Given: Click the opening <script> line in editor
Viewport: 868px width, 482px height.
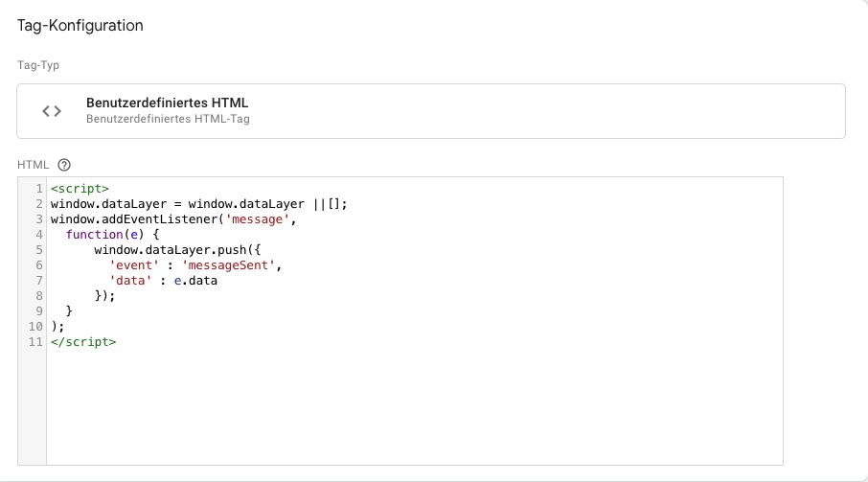Looking at the screenshot, I should [80, 189].
